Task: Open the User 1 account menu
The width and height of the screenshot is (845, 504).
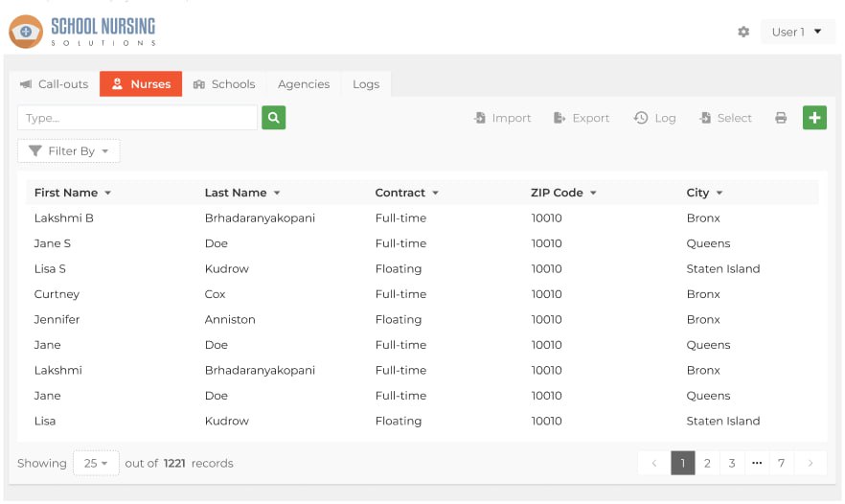Action: [797, 32]
